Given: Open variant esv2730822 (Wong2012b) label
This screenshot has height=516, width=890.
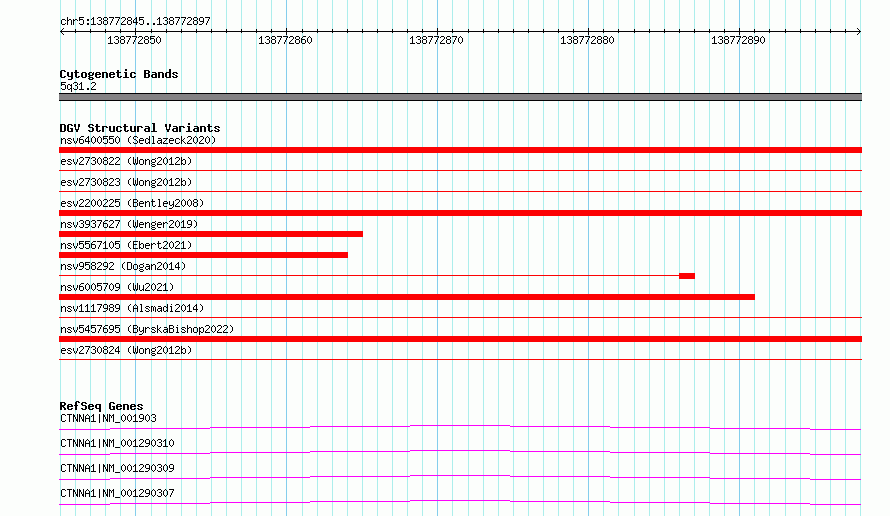Looking at the screenshot, I should pyautogui.click(x=126, y=161).
